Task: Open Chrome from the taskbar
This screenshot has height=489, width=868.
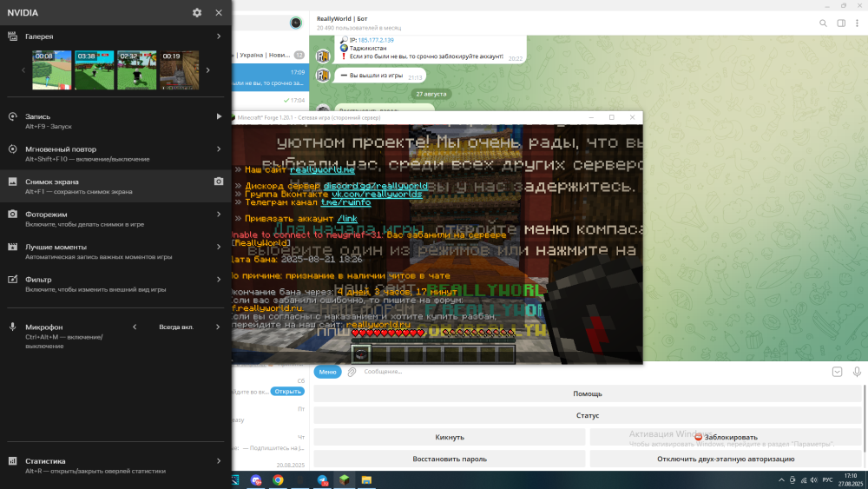Action: pyautogui.click(x=278, y=479)
